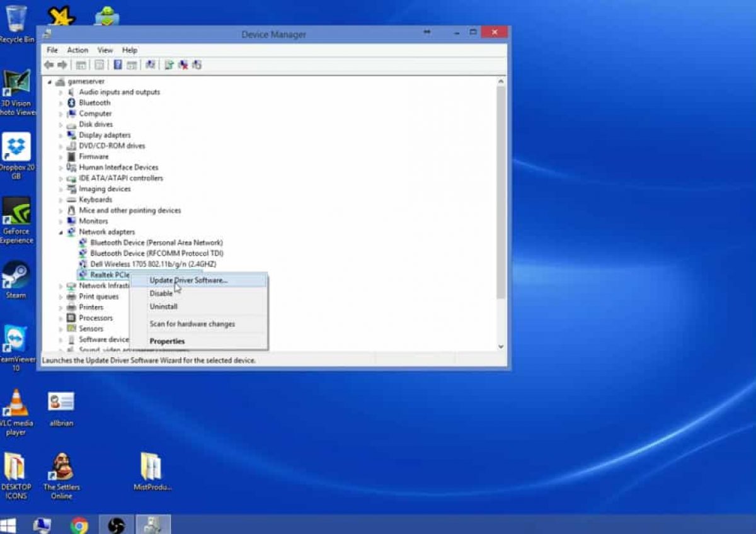
Task: Click the Back arrow in Device Manager toolbar
Action: click(x=49, y=65)
